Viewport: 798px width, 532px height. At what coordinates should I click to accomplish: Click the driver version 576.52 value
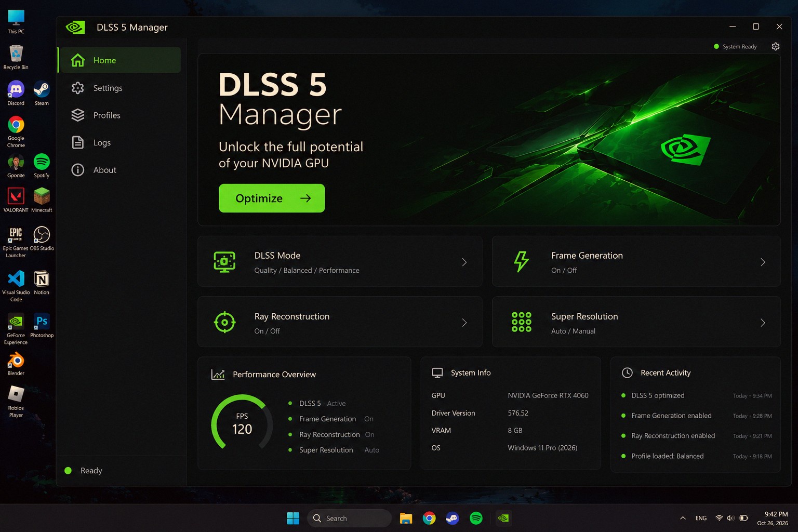point(518,413)
